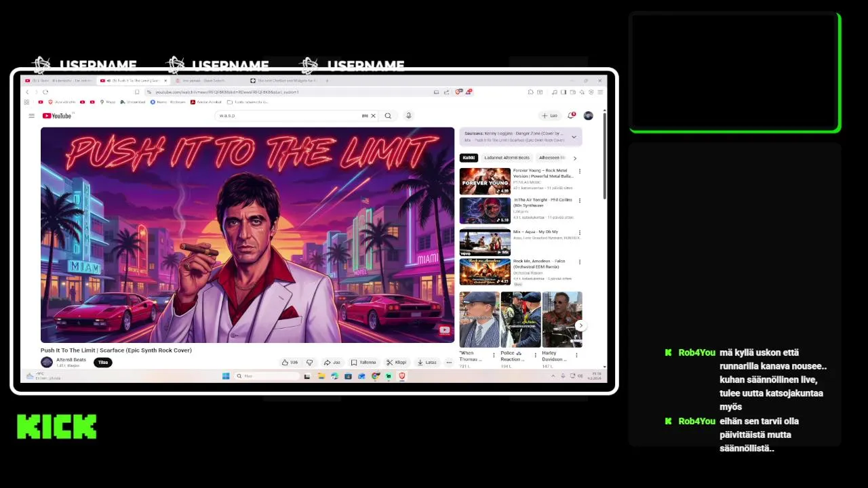
Task: Open the Rock Me Amadeus Falco thumbnail
Action: coord(485,272)
